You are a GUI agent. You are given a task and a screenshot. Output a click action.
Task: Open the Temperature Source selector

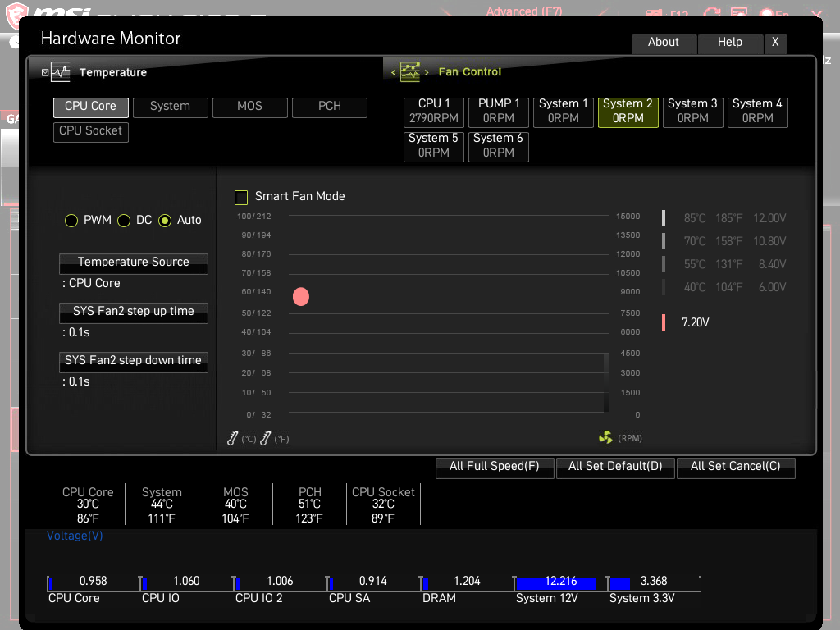click(134, 263)
